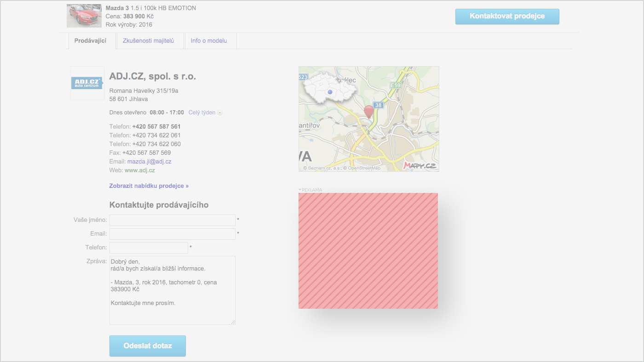This screenshot has height=362, width=644.
Task: Click the phone number +420 567 587 561
Action: 156,127
